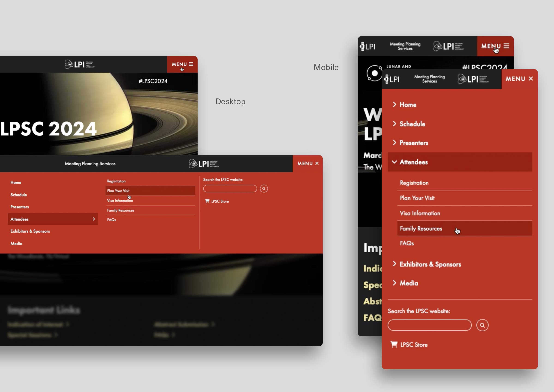Open LPSC Store link in desktop menu
Screen dimensions: 554x392
[x=220, y=201]
